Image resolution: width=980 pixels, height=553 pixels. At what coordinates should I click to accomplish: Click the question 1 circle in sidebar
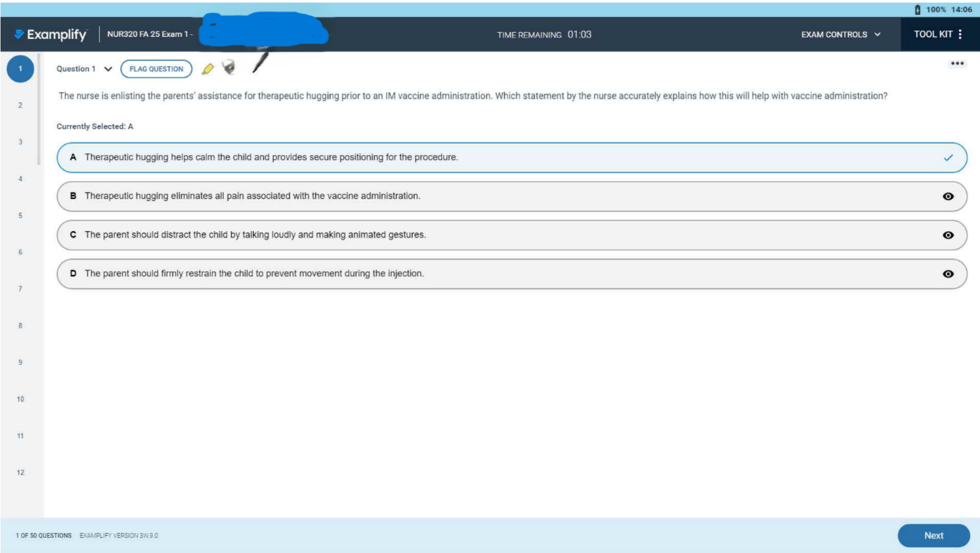tap(20, 69)
